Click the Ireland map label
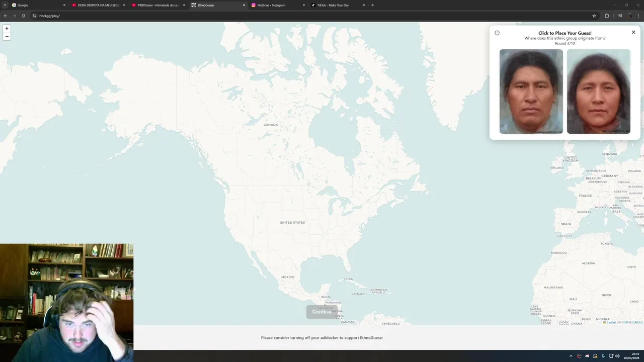The width and height of the screenshot is (644, 362). coord(557,167)
